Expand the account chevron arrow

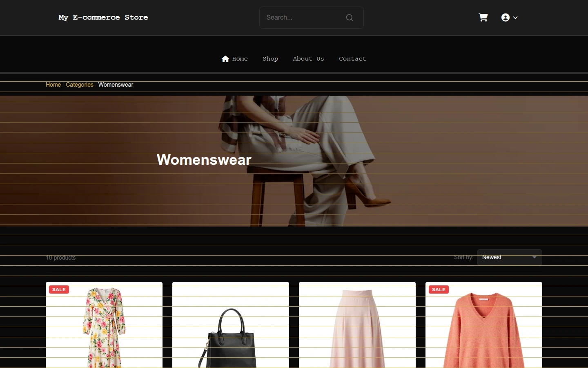point(515,18)
